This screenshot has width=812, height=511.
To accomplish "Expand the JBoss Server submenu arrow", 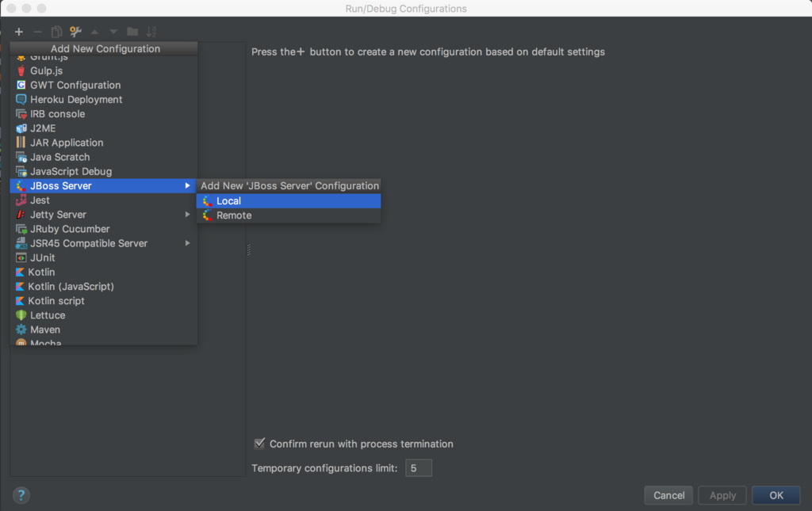I will coord(187,185).
